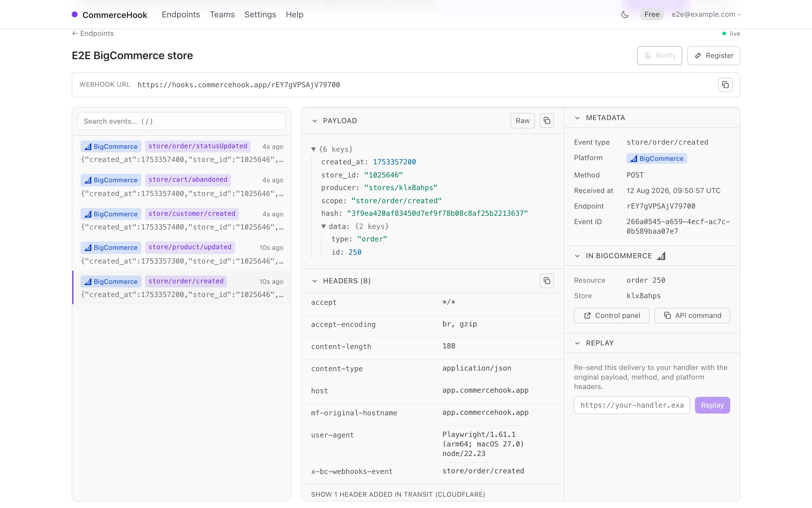The height and width of the screenshot is (508, 812).
Task: Click Received at timestamp value
Action: click(x=673, y=191)
